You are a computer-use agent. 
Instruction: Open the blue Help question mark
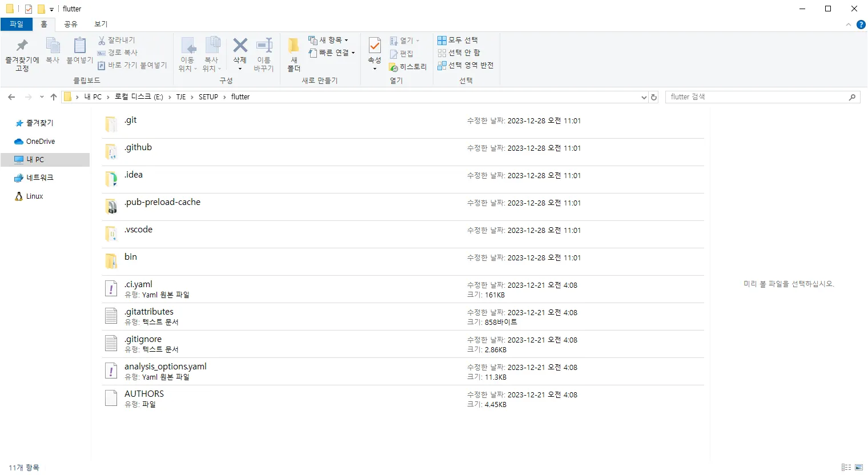pyautogui.click(x=861, y=25)
